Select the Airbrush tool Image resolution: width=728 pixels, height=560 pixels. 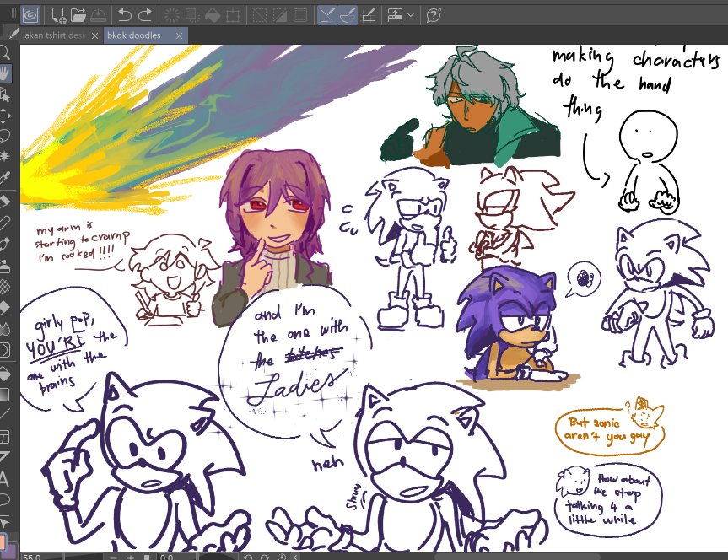click(5, 267)
